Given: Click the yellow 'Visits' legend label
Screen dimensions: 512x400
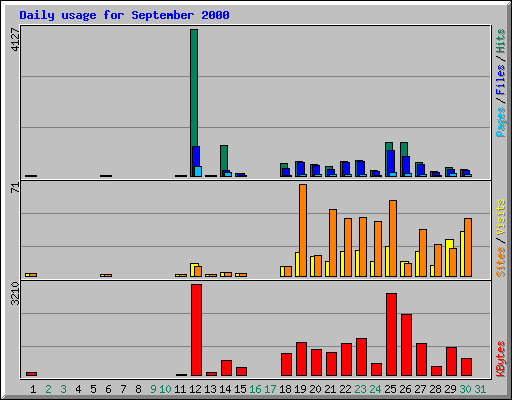Looking at the screenshot, I should (x=500, y=217).
